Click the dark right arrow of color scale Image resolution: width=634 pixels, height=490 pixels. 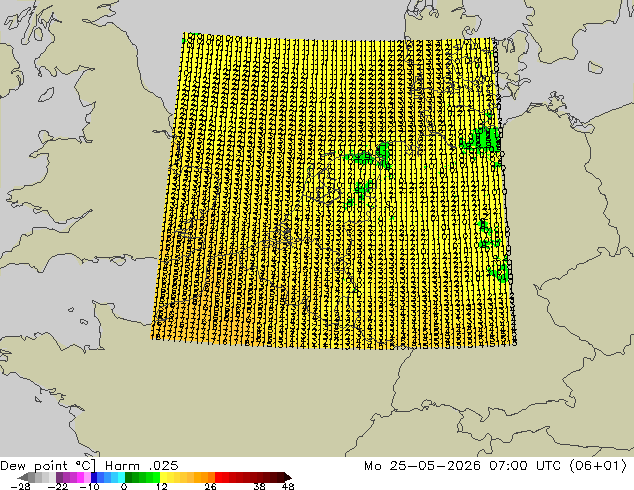point(288,477)
